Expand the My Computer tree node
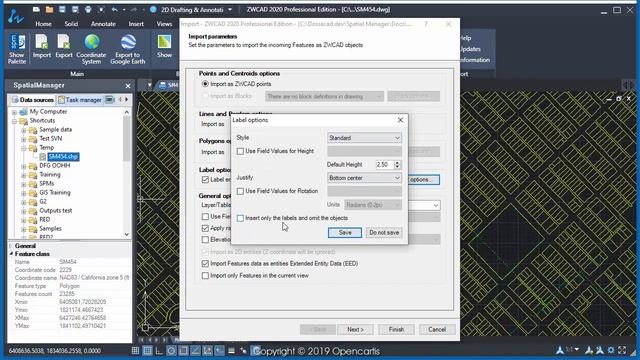 click(x=14, y=112)
